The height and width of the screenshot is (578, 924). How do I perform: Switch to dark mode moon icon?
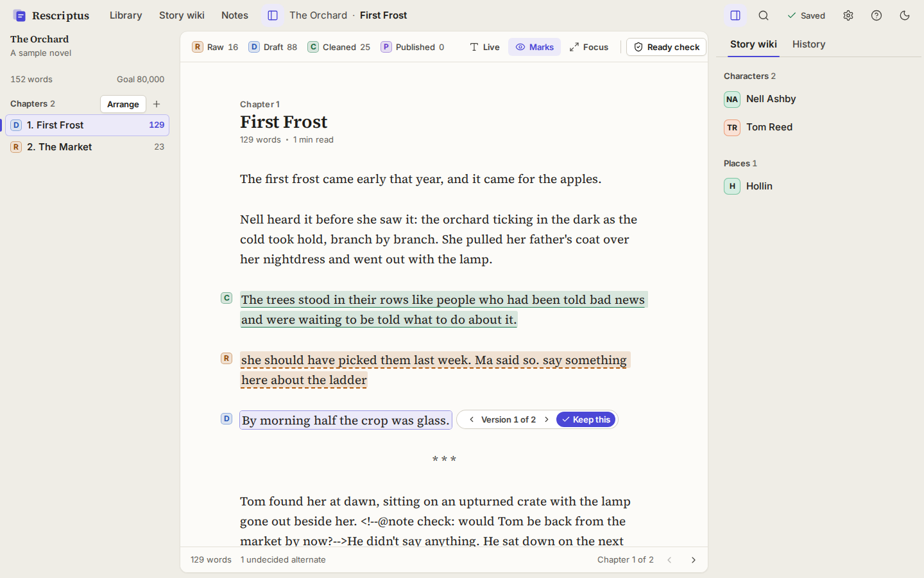(x=905, y=15)
